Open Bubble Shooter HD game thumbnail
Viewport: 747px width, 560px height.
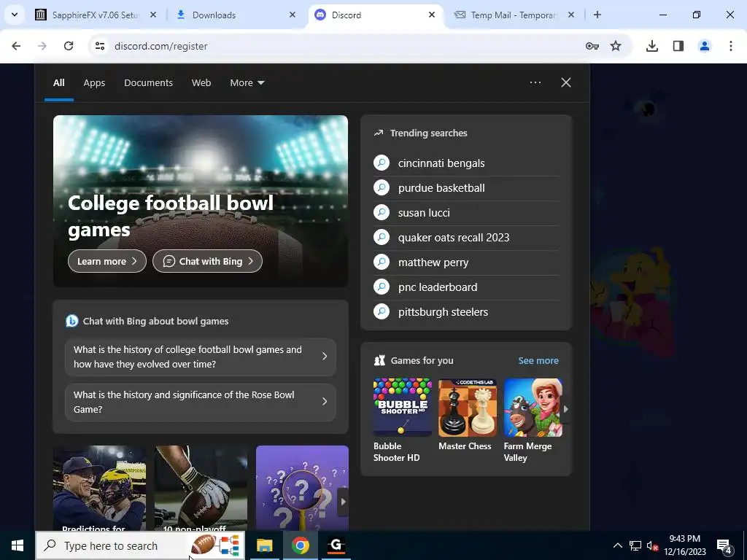point(402,408)
